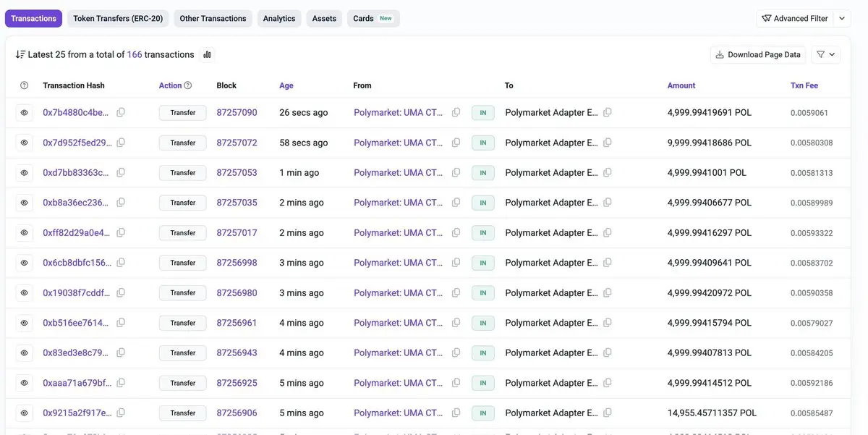Open transaction hash 0x9215a2f917e link
The image size is (868, 435).
pos(77,413)
